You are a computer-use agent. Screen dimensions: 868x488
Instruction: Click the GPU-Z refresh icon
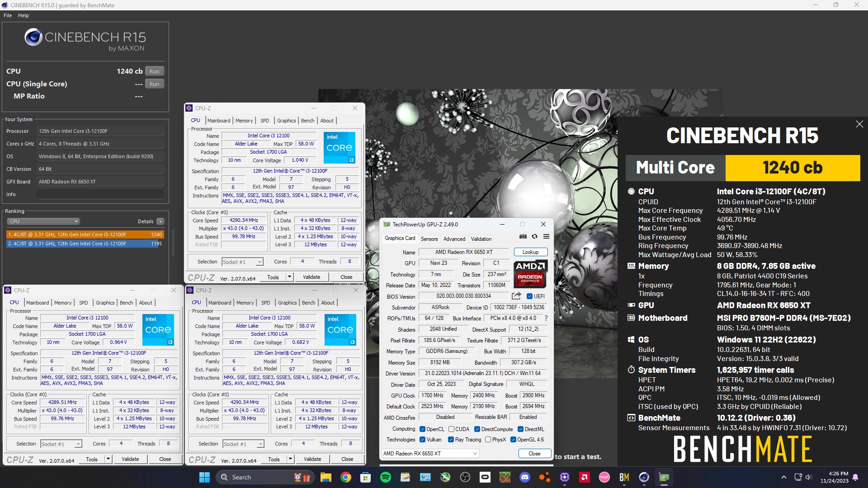pyautogui.click(x=534, y=236)
